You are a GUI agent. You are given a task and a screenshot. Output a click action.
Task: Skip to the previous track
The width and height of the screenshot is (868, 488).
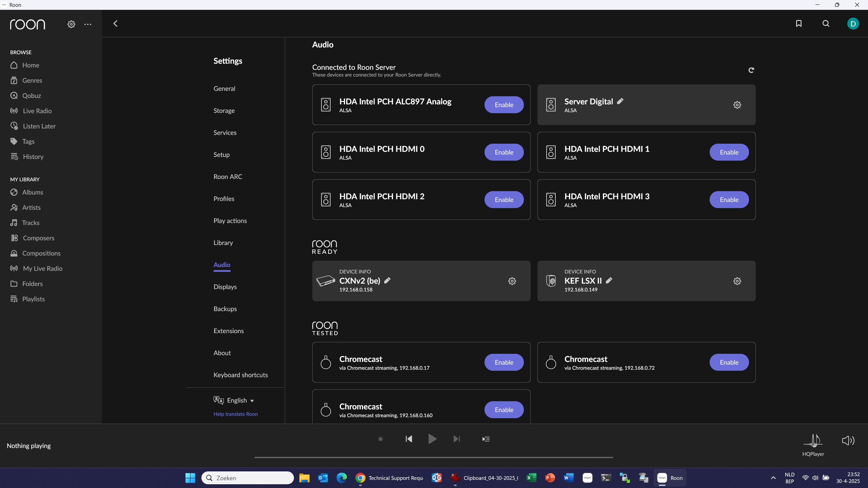pyautogui.click(x=409, y=439)
